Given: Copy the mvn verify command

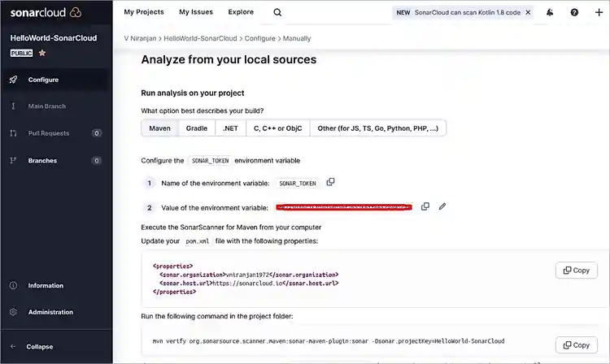Looking at the screenshot, I should pos(577,345).
